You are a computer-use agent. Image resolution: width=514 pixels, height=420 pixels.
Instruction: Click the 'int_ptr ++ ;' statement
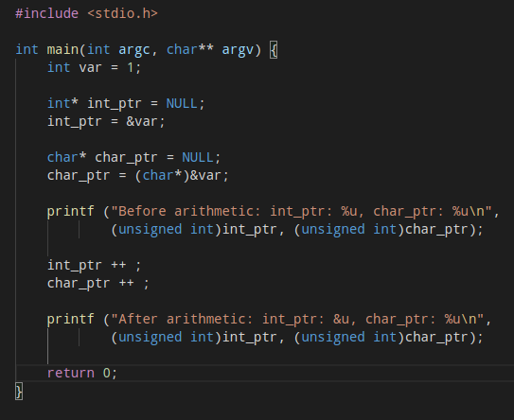[95, 266]
